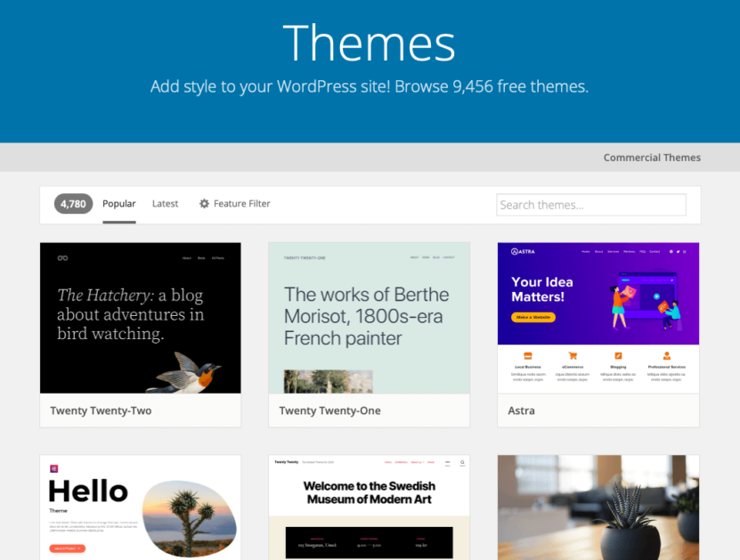
Task: Select the Popular tab
Action: tap(119, 204)
